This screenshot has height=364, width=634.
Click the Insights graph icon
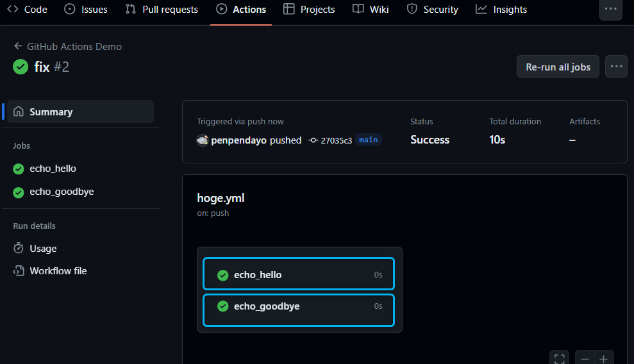pyautogui.click(x=481, y=9)
